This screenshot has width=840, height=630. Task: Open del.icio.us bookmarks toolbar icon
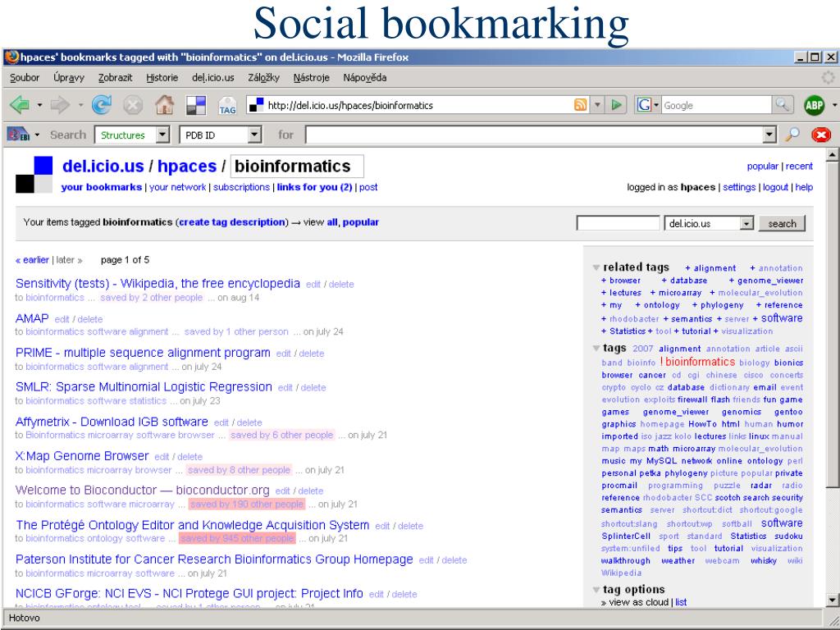click(195, 105)
